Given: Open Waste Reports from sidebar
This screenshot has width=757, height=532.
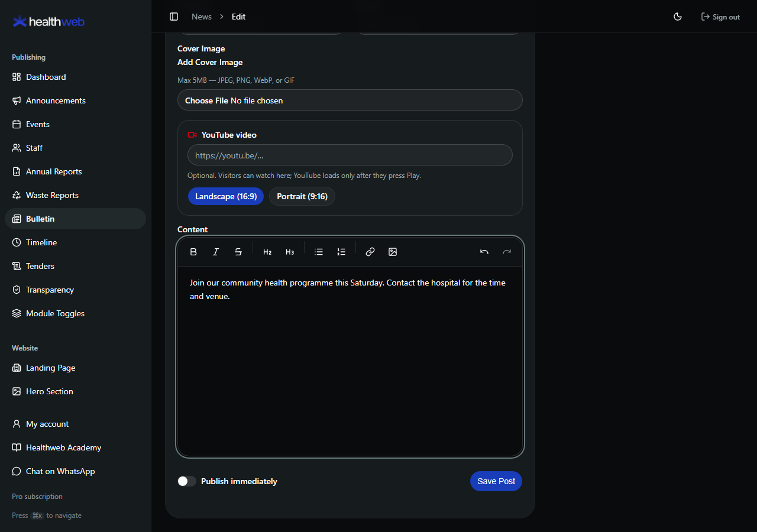Looking at the screenshot, I should coord(75,195).
